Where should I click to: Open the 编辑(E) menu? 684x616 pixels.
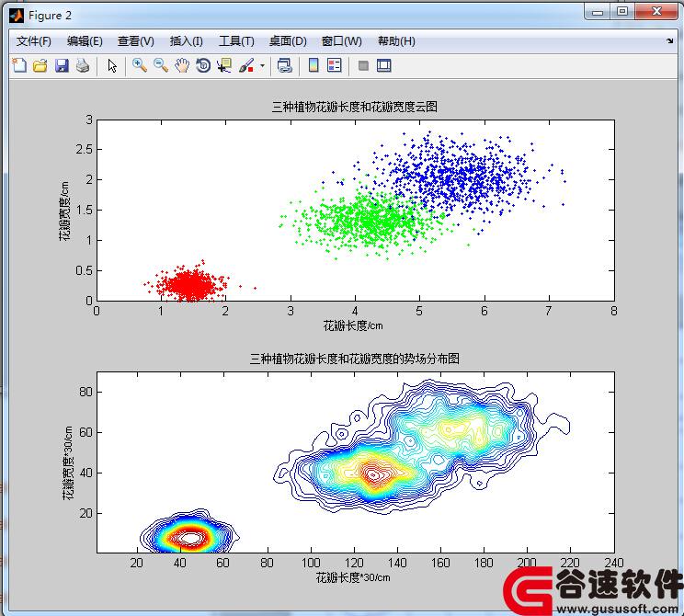coord(85,41)
